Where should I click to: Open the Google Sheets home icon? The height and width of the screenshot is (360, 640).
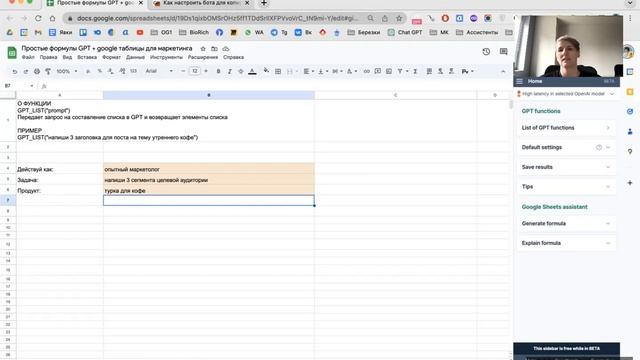12,52
